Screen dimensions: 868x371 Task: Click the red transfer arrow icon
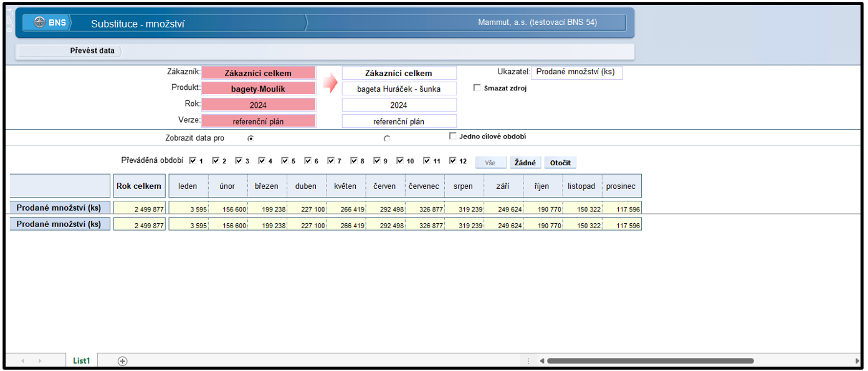tap(330, 82)
